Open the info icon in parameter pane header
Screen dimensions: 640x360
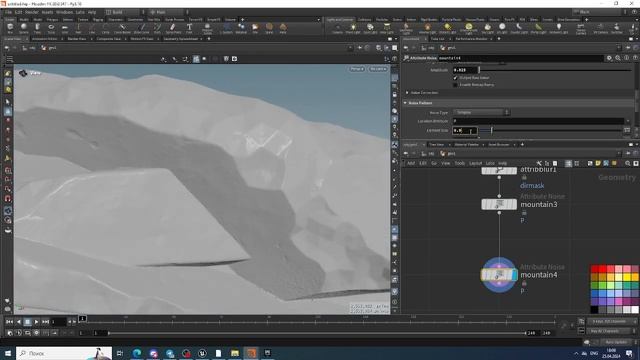click(x=627, y=58)
